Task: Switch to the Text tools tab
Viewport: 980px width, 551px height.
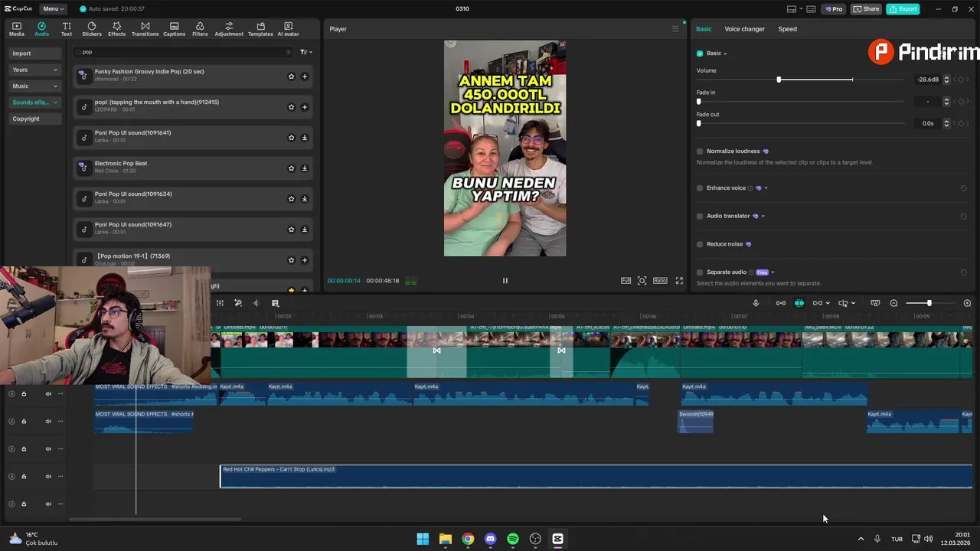Action: click(x=67, y=29)
